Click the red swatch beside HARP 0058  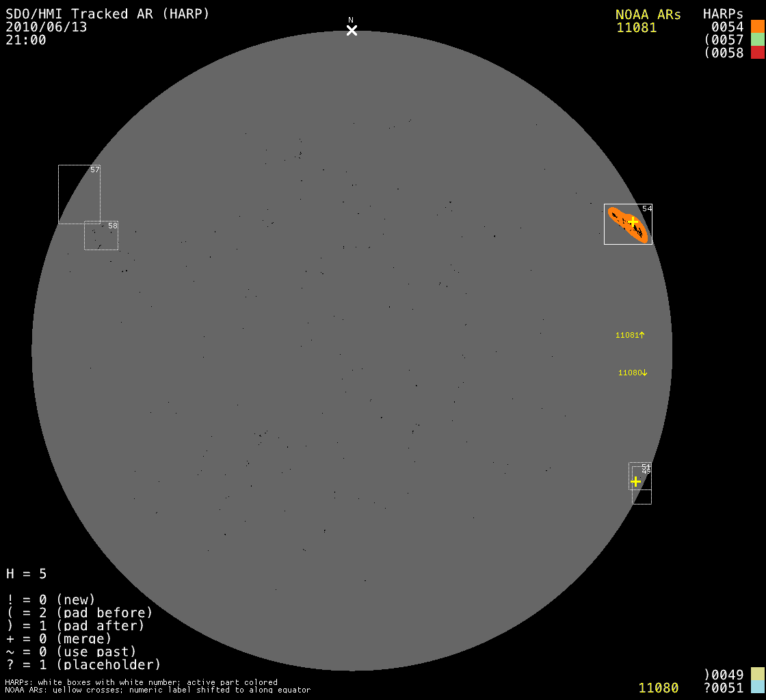(x=757, y=53)
